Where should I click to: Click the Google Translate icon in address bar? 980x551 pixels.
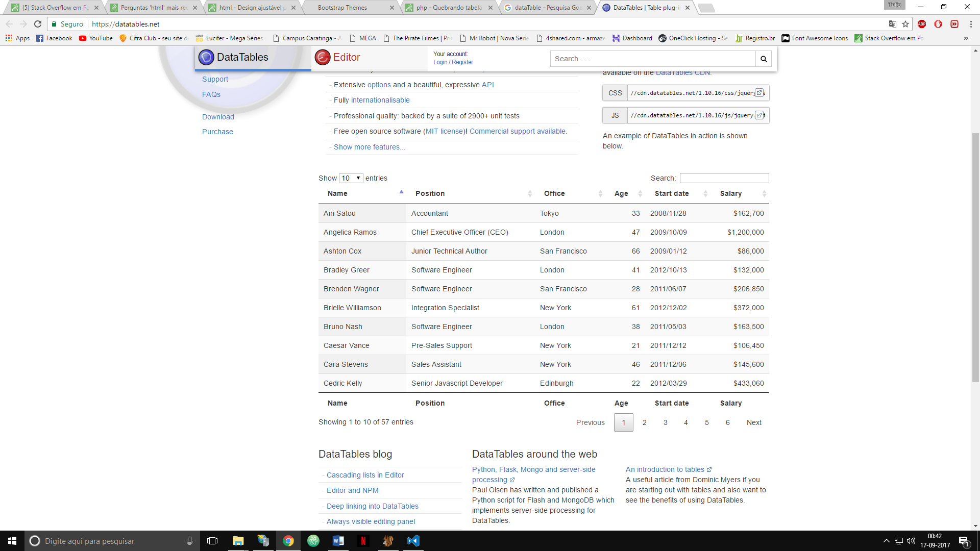point(892,24)
